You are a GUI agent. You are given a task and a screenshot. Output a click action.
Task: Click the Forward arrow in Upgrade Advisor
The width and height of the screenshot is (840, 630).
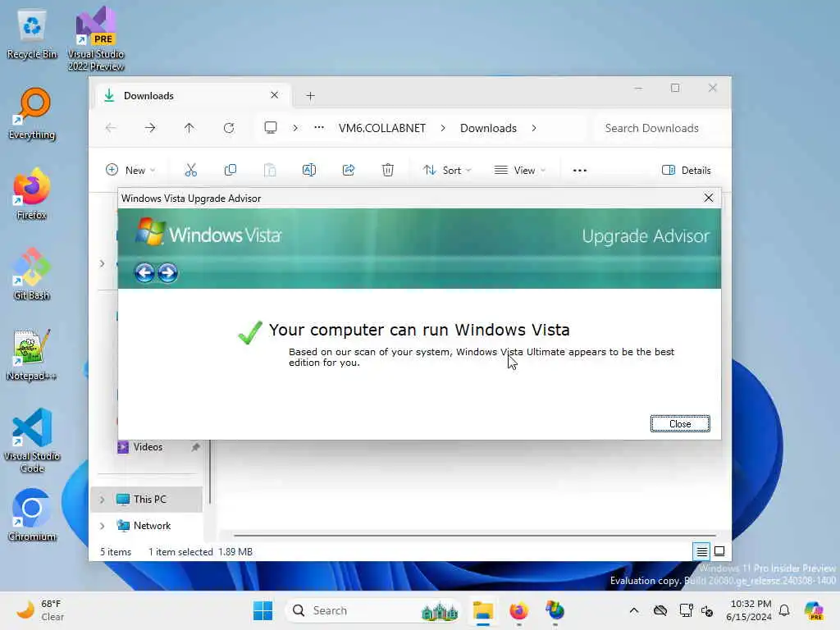tap(167, 272)
